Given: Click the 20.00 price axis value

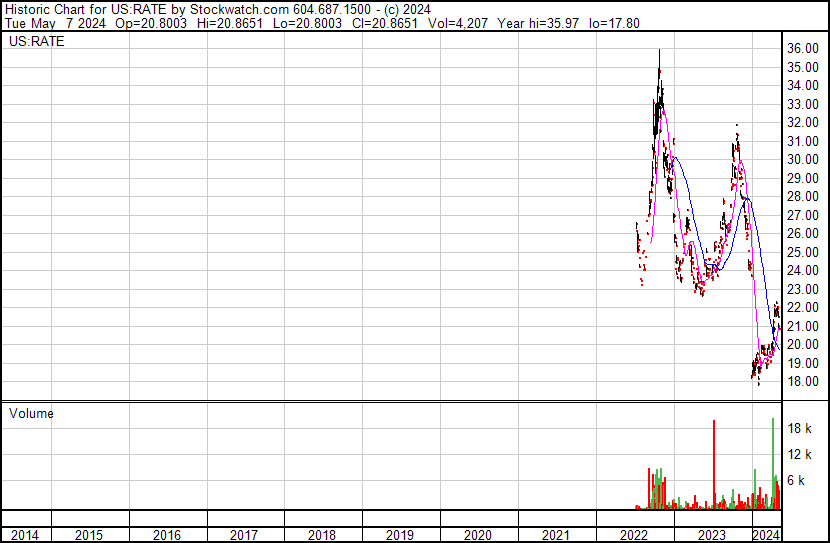Looking at the screenshot, I should (803, 345).
